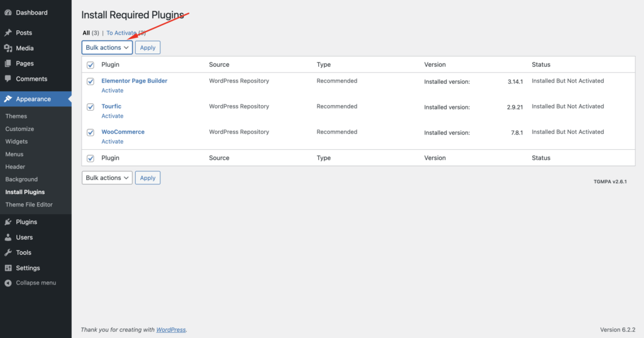Click Elementor row Installed But Not Activated status
Screen dimensions: 644x338
(x=568, y=81)
